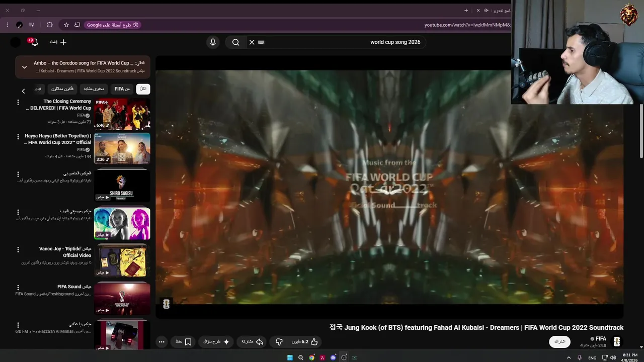
Task: Open the browser three-dot menu
Action: (7, 25)
